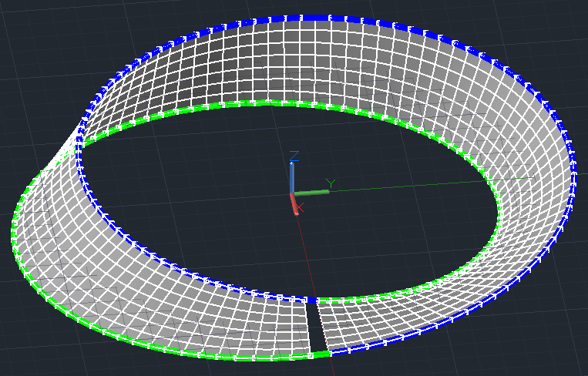The height and width of the screenshot is (376, 588).
Task: Click thin green Y axis line toward right
Action: tap(432, 183)
